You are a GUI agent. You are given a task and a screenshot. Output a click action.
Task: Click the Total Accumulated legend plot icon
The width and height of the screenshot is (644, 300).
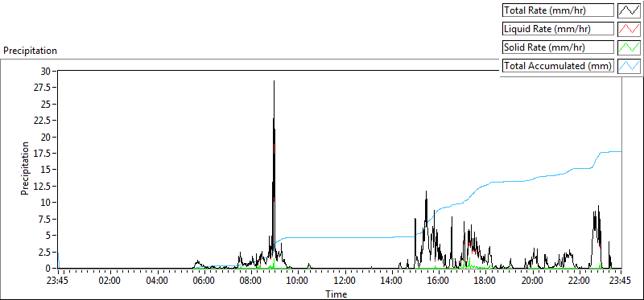[630, 65]
